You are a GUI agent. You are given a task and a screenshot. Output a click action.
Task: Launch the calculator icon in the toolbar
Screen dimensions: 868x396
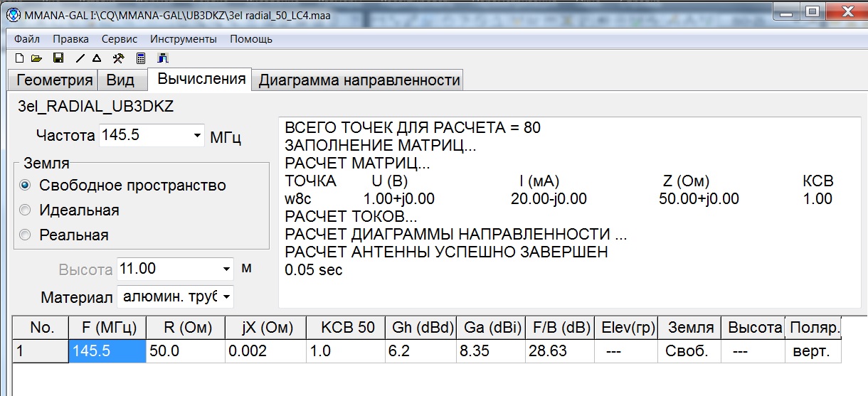pos(141,58)
